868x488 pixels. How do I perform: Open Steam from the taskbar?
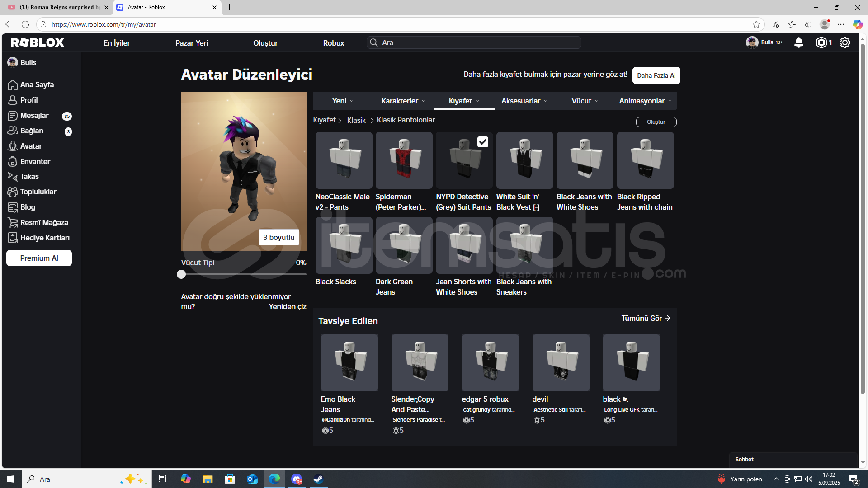click(318, 479)
